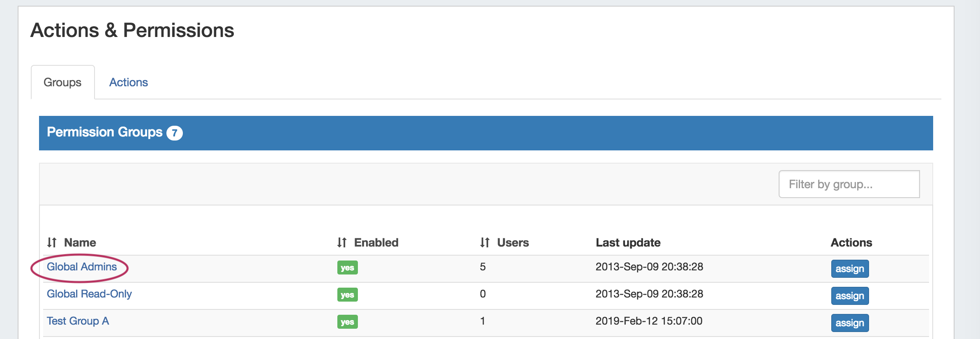The image size is (980, 339).
Task: Click the count badge showing 7
Action: click(175, 133)
